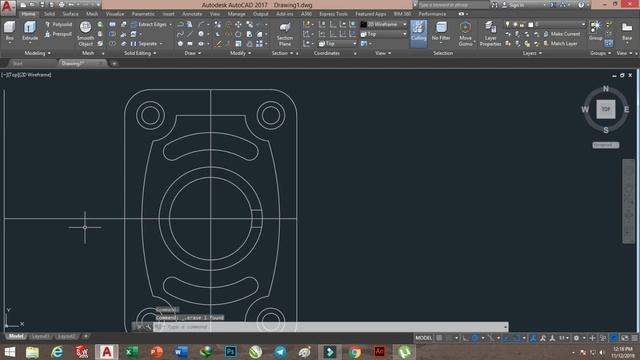Open the Base view tool

point(627,31)
